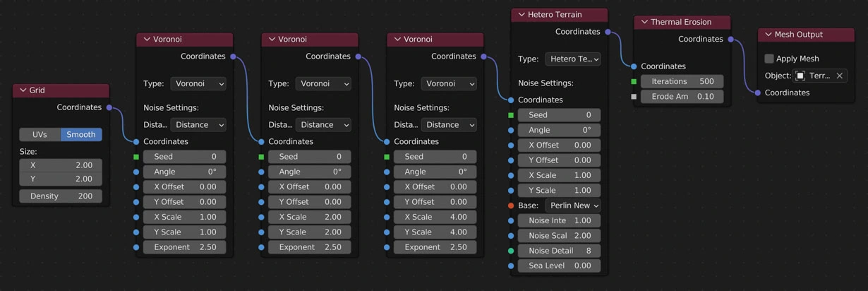Switch the Grid node to UVs mode
The width and height of the screenshot is (868, 291).
[40, 134]
